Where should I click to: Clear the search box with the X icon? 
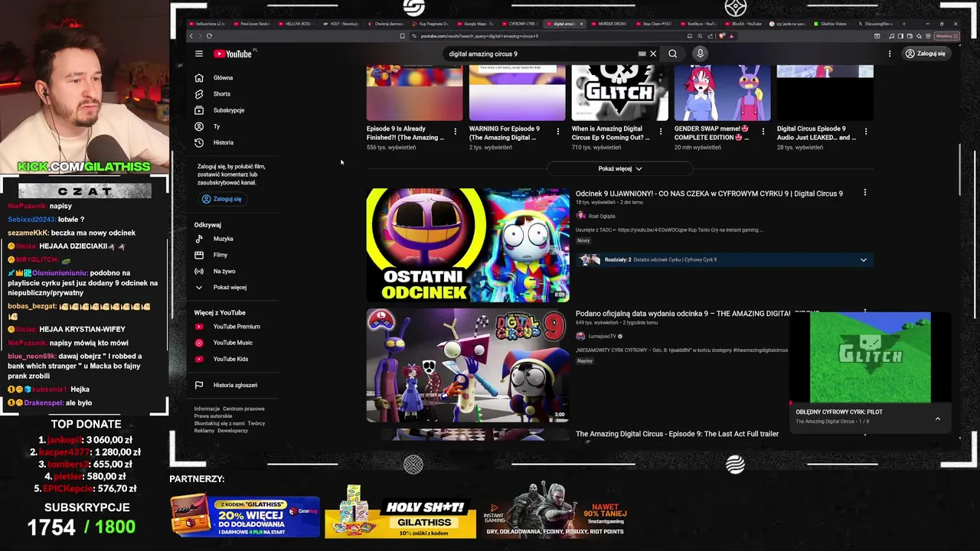[x=653, y=54]
